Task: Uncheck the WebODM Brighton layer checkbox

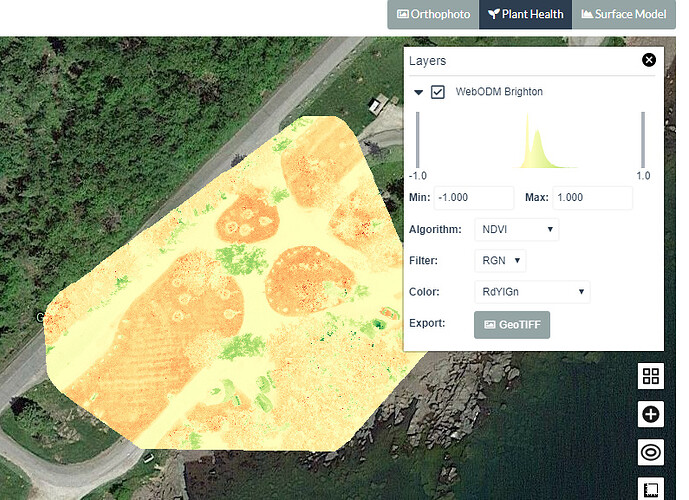Action: click(x=438, y=92)
